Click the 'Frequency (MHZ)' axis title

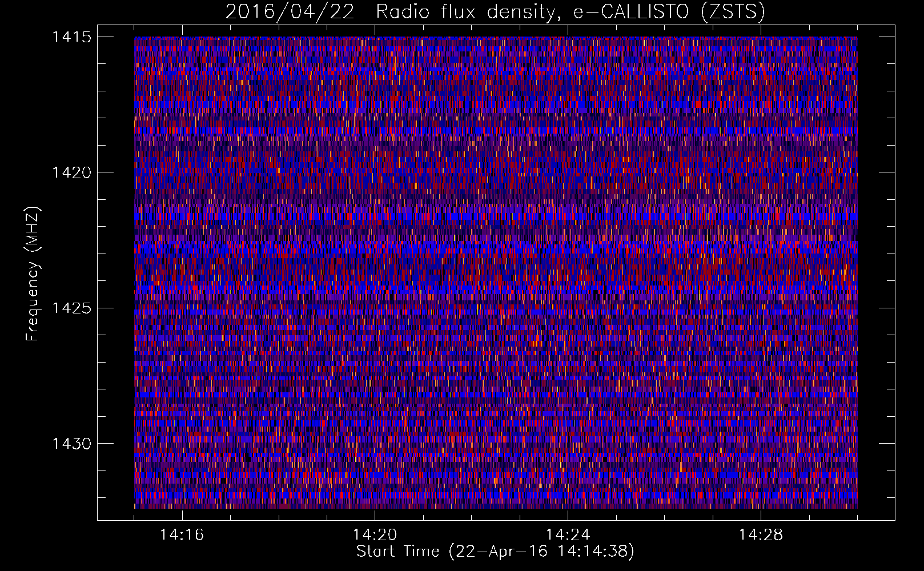point(33,274)
